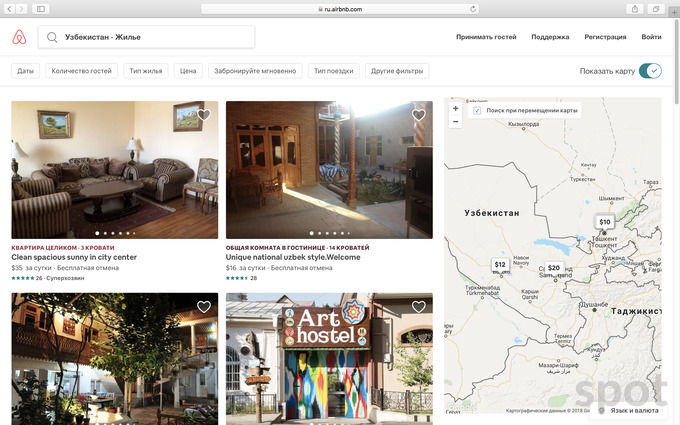Uncheck 'Поиск при перемещении карты' checkbox

(477, 110)
